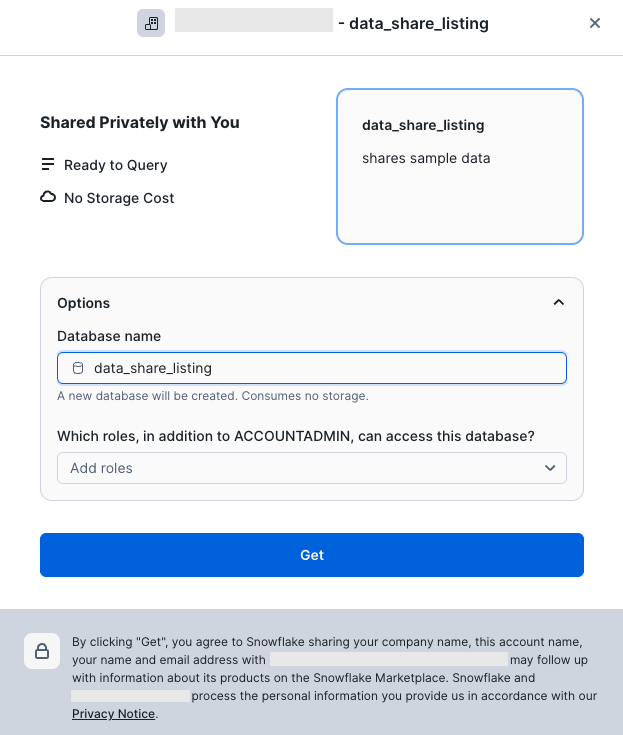This screenshot has width=623, height=735.
Task: Select the data_share_listing title in the card
Action: [423, 126]
